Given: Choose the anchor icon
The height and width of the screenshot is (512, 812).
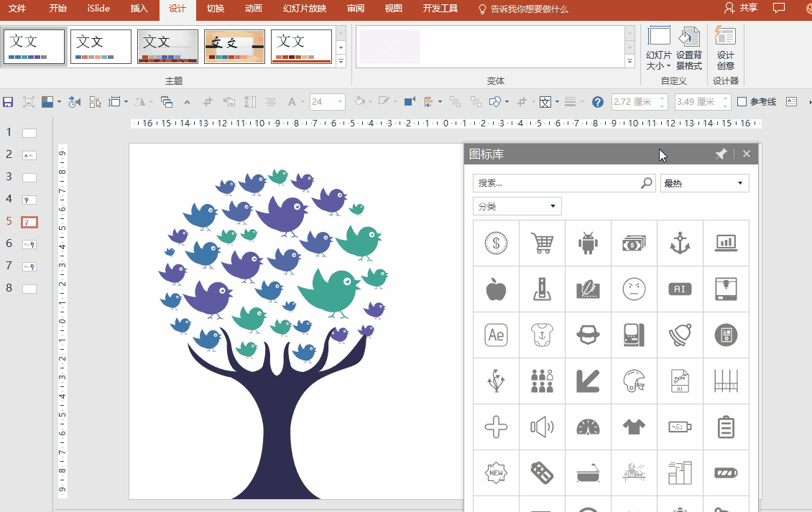Looking at the screenshot, I should (680, 243).
